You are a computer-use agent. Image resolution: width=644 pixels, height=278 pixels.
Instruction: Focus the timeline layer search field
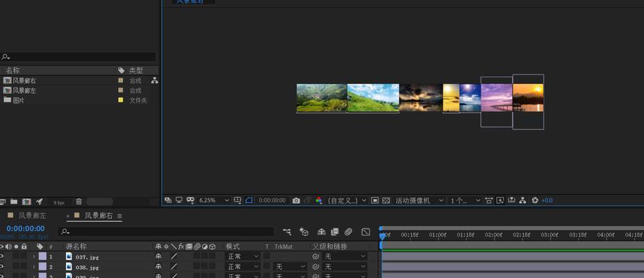tap(166, 231)
